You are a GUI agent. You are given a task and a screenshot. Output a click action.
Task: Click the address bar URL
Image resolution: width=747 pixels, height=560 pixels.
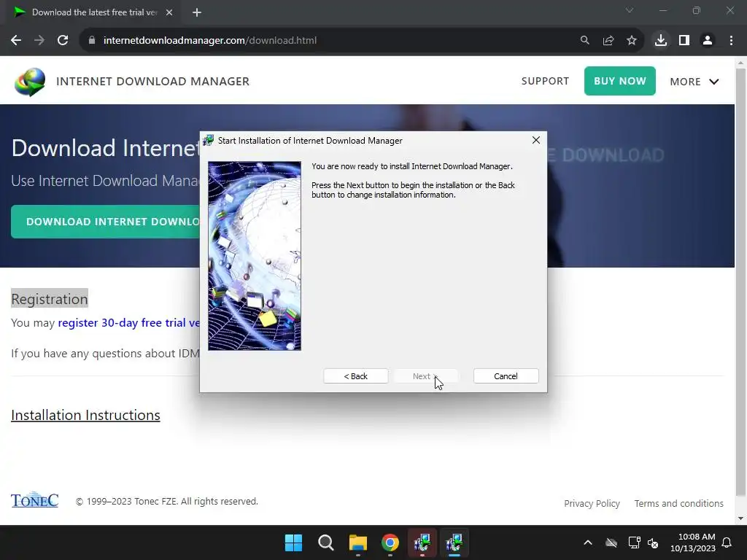(209, 41)
